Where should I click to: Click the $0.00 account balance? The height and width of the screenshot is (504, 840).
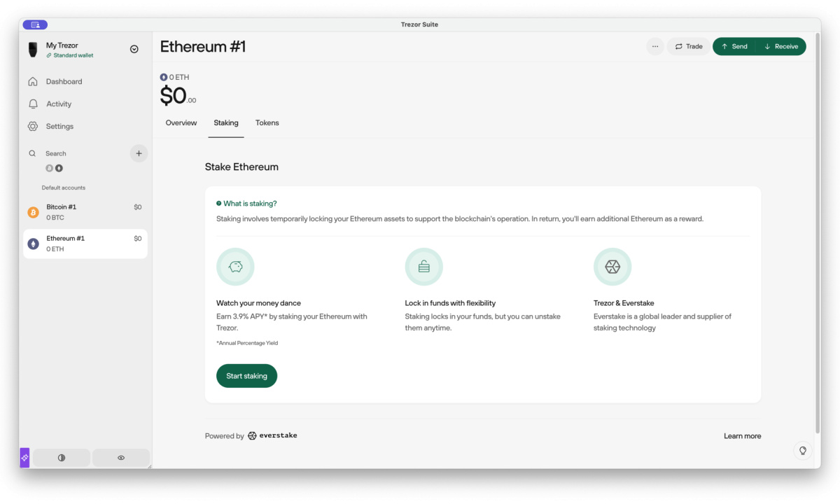pos(178,95)
